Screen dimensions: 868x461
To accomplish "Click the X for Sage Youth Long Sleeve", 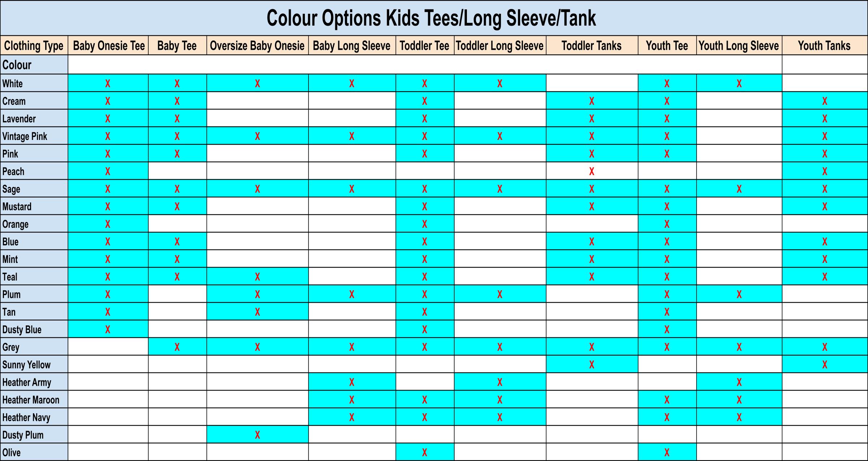I will coord(739,189).
